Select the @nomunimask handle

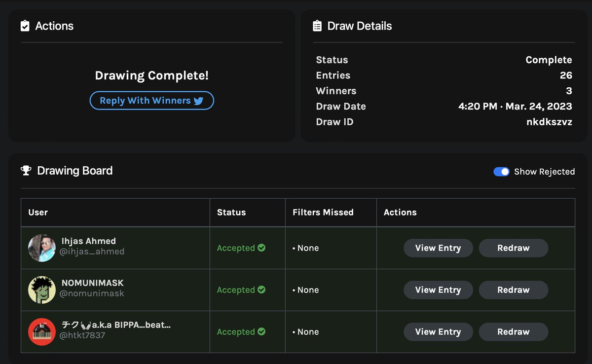click(92, 293)
